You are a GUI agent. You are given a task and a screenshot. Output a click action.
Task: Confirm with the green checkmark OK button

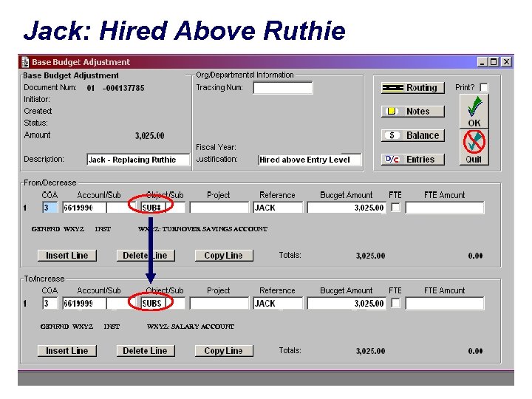tap(474, 112)
